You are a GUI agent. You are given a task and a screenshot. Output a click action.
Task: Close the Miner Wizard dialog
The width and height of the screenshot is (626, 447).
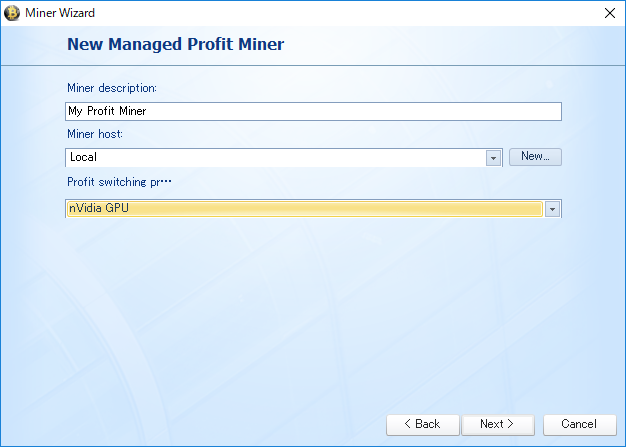610,13
